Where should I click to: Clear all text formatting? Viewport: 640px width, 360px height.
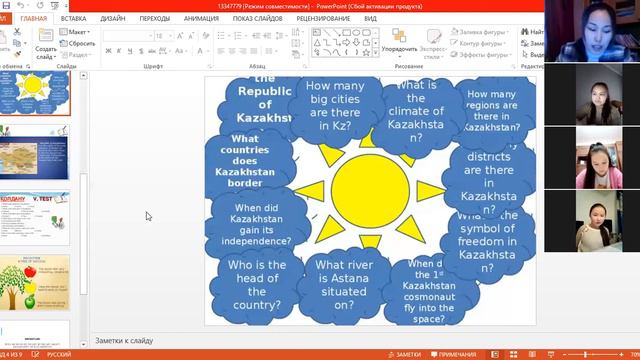(x=206, y=36)
